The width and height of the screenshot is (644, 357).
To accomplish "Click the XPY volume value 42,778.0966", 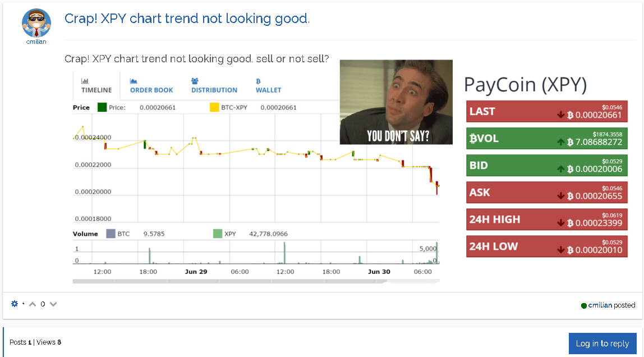I will click(268, 234).
